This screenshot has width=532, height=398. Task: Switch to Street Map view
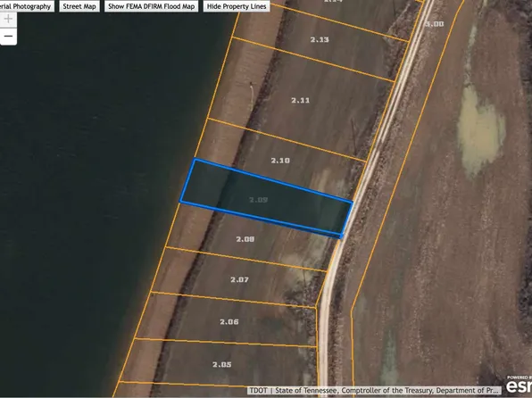(79, 6)
